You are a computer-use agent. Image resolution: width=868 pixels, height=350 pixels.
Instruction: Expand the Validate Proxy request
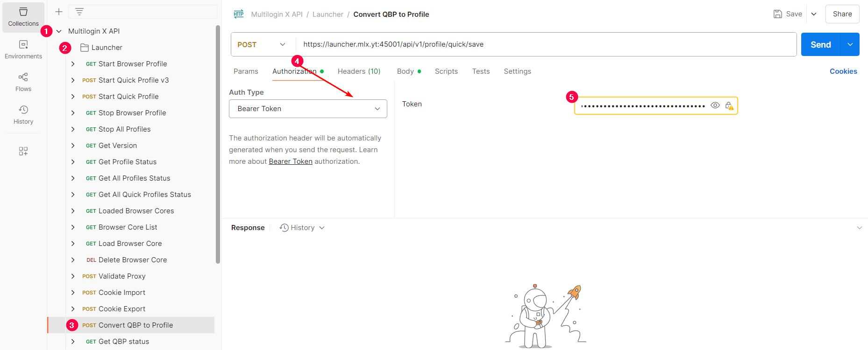coord(73,276)
